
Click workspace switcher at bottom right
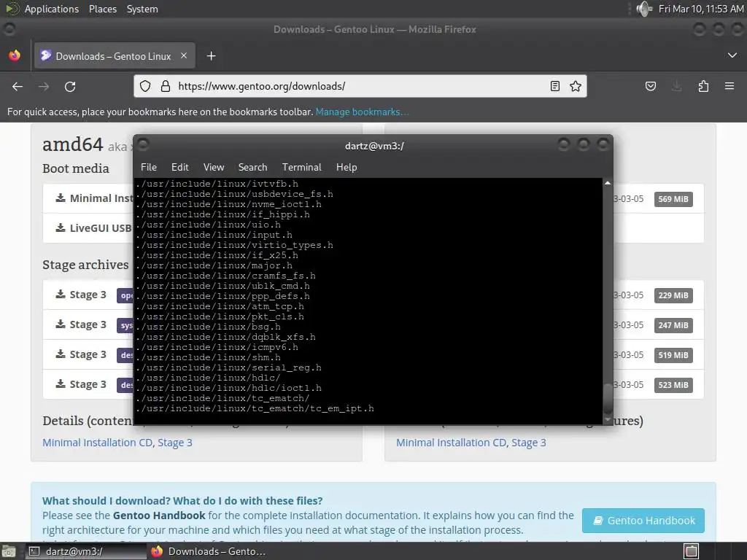pos(692,551)
